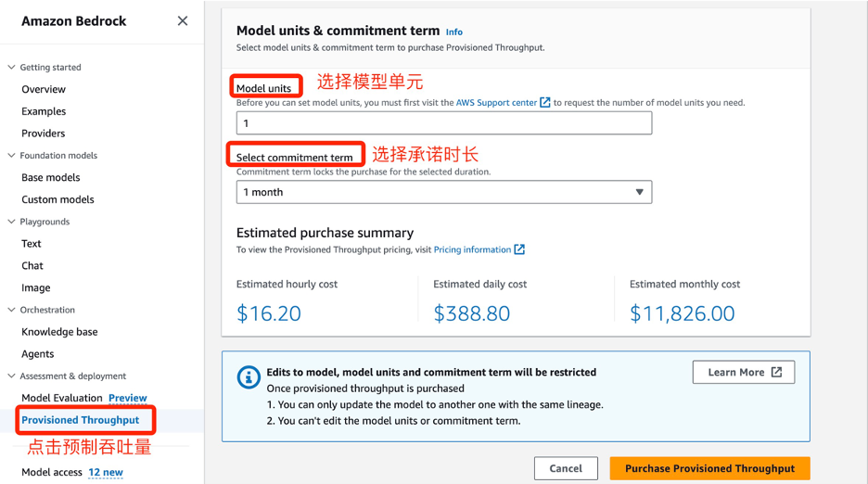Click the blue info circle icon in the alert box
Image resolution: width=868 pixels, height=484 pixels.
pyautogui.click(x=249, y=377)
